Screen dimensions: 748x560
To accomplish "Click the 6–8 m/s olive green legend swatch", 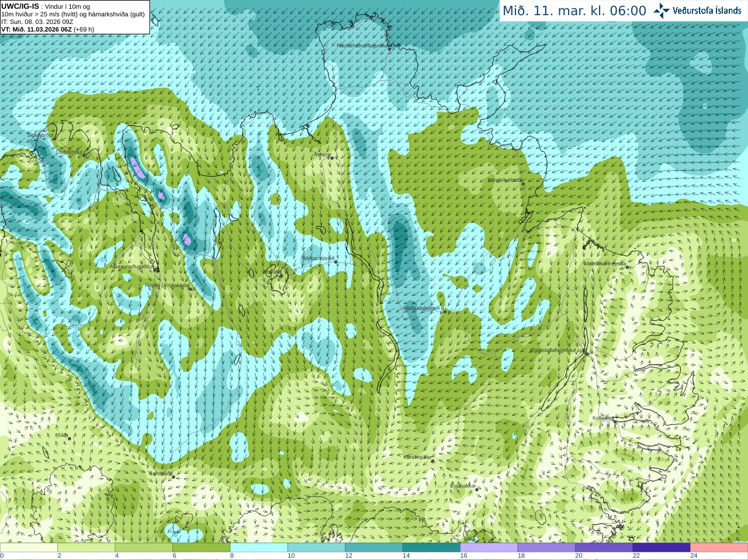I will click(202, 548).
